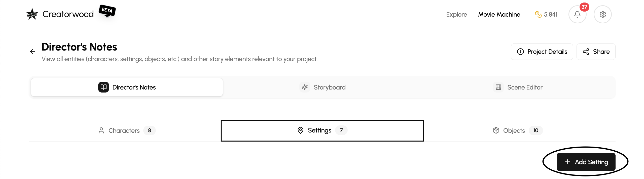Click the Characters person icon

click(x=101, y=130)
